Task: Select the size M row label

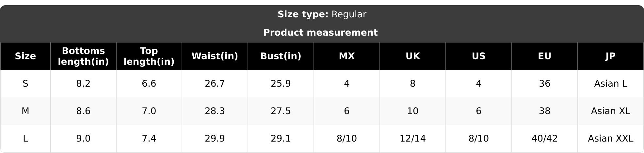Action: click(25, 111)
